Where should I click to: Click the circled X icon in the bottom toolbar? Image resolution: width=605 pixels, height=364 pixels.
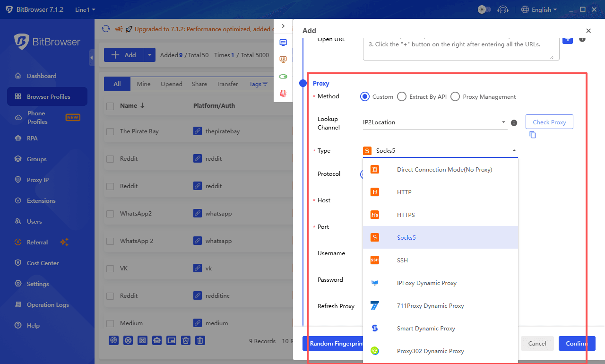click(x=128, y=340)
